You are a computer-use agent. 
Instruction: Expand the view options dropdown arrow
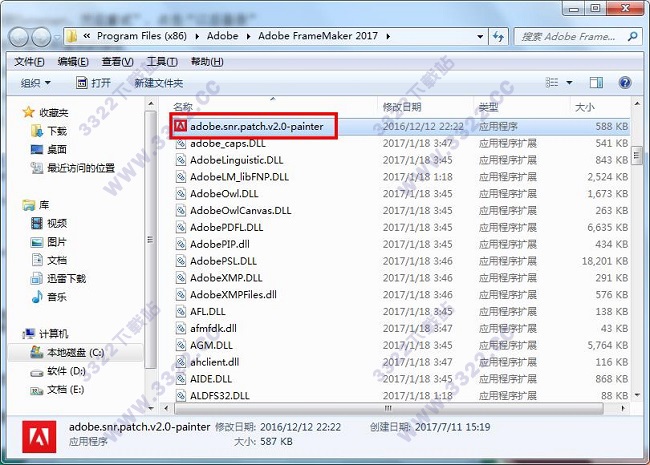coord(569,82)
